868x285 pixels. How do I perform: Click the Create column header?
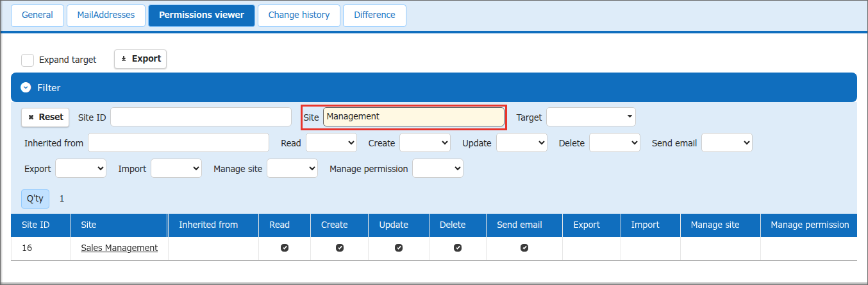tap(340, 225)
